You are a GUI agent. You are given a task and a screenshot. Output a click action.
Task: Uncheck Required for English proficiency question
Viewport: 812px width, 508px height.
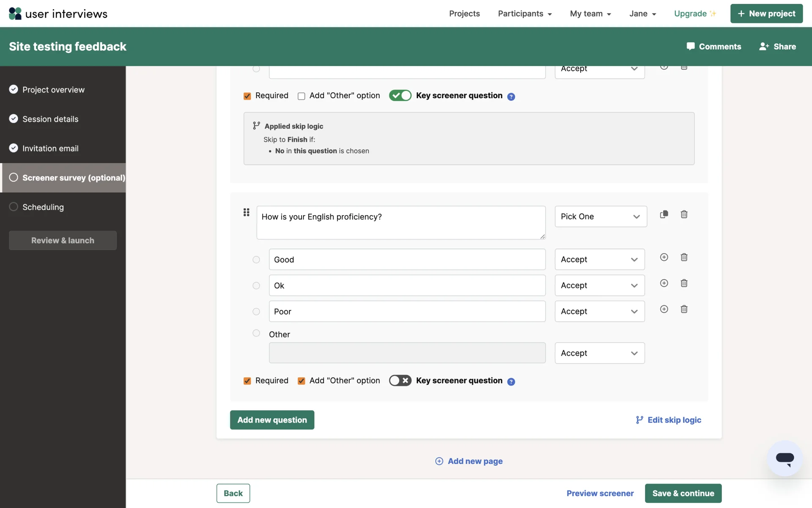[247, 381]
